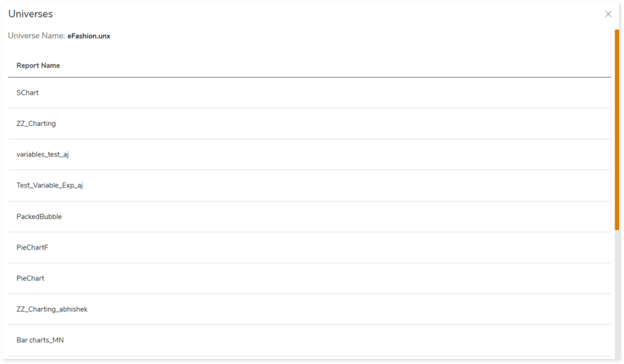Open the SChart report
The width and height of the screenshot is (624, 364).
click(x=27, y=93)
